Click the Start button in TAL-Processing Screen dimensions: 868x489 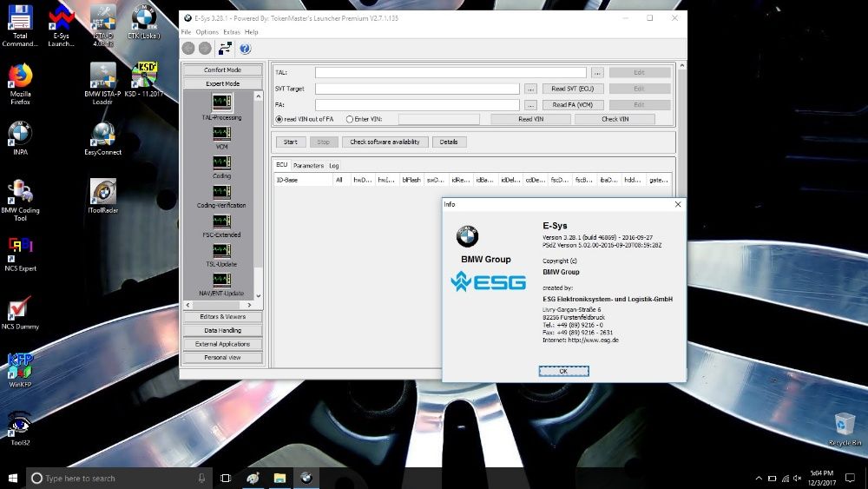(291, 142)
